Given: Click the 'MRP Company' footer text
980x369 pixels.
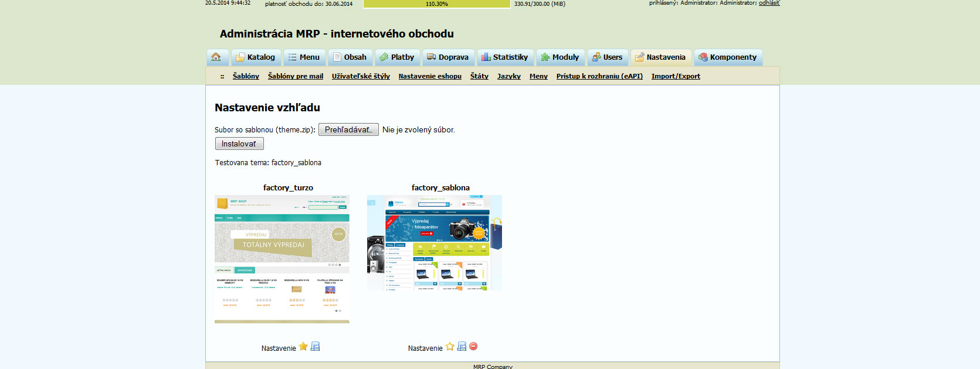Looking at the screenshot, I should pos(493,367).
